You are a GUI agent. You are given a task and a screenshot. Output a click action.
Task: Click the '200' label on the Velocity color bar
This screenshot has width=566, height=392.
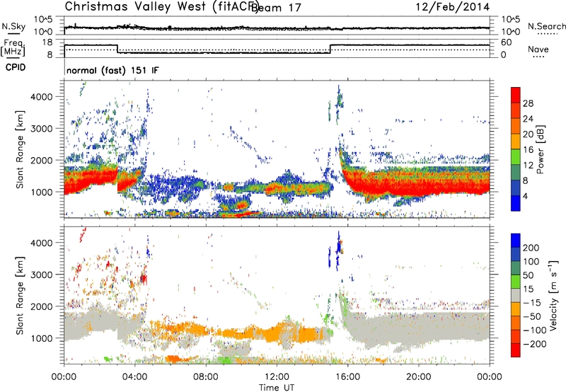(531, 248)
